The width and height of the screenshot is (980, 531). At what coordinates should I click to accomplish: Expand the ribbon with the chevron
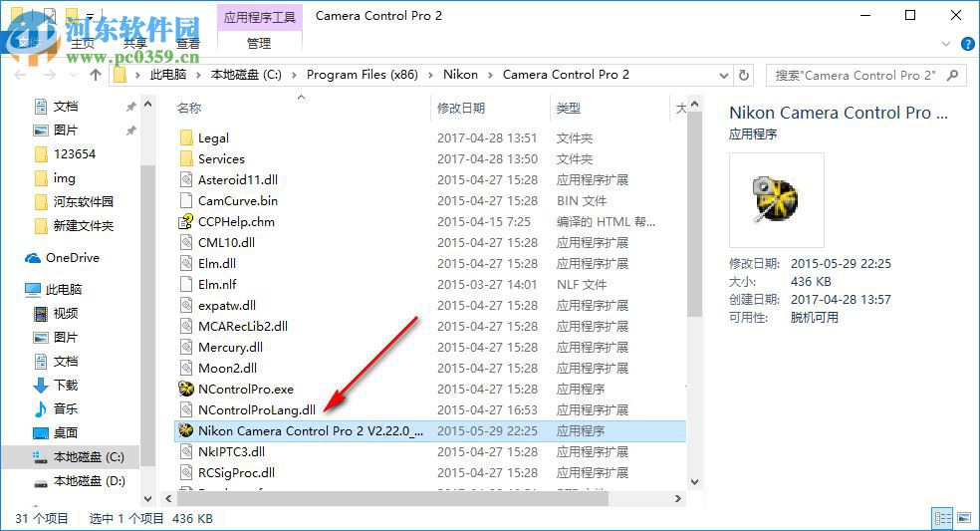[x=945, y=44]
